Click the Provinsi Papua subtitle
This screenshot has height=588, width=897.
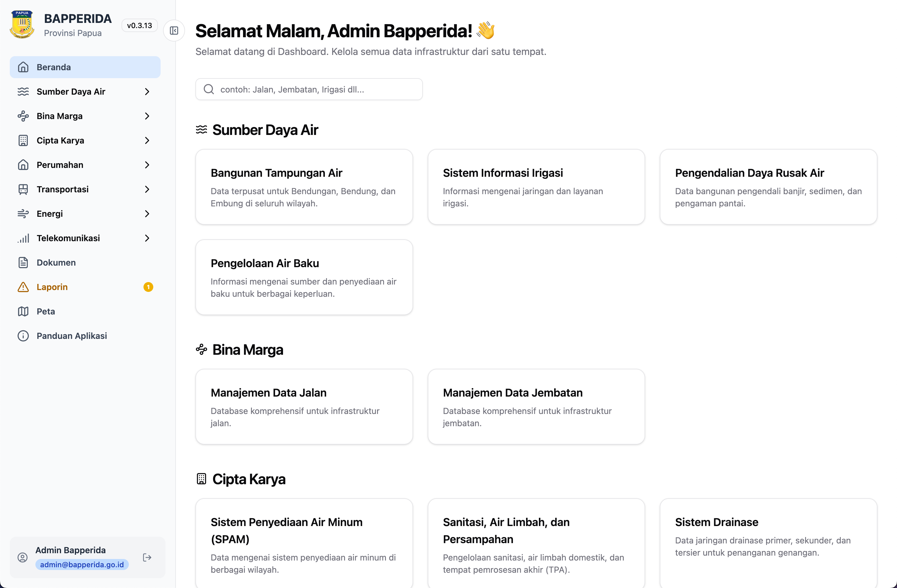[73, 33]
